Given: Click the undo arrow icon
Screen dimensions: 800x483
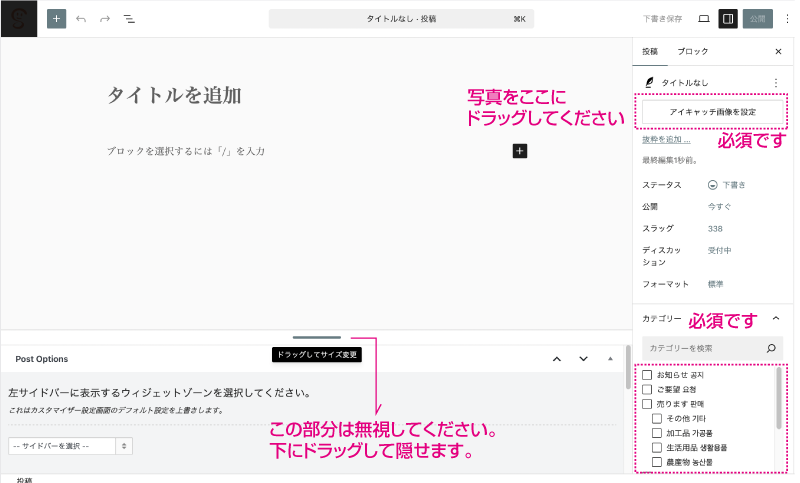Looking at the screenshot, I should tap(81, 19).
